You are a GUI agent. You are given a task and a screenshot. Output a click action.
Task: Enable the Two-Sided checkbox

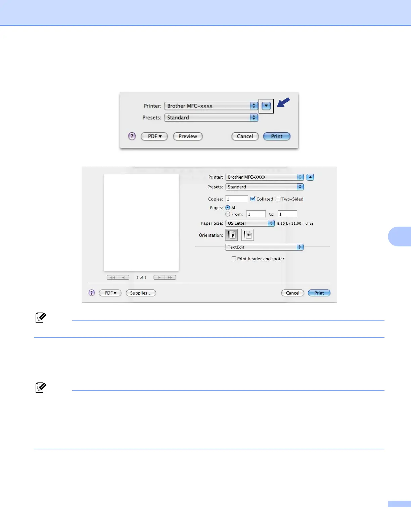click(x=278, y=199)
